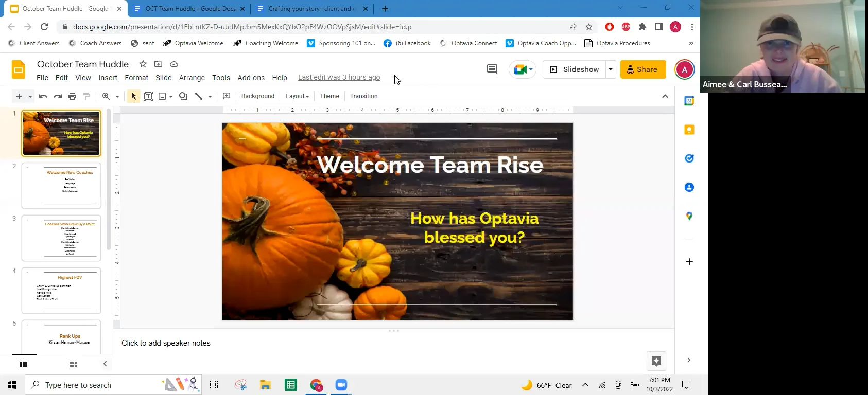This screenshot has width=868, height=395.
Task: Star the October Team Huddle document
Action: pos(143,64)
